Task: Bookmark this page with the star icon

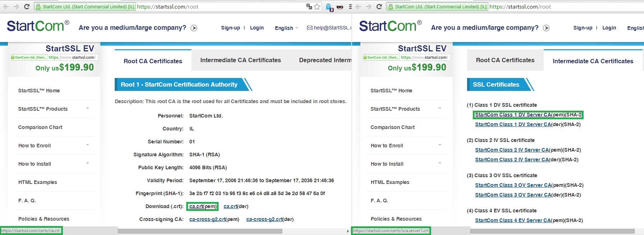Action: point(317,6)
